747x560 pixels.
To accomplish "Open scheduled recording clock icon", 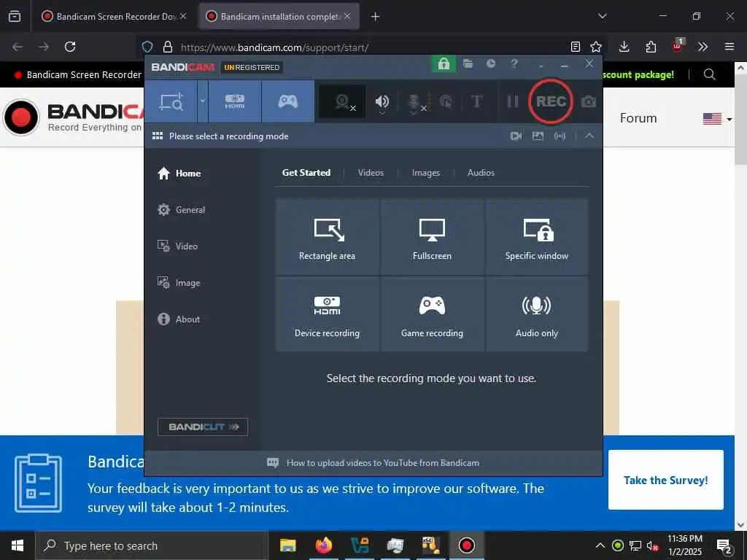I will [491, 63].
